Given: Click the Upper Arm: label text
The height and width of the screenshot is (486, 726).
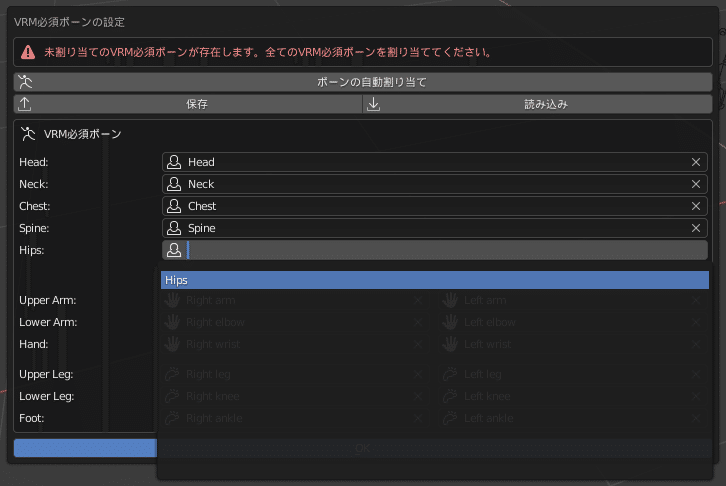Looking at the screenshot, I should [48, 300].
